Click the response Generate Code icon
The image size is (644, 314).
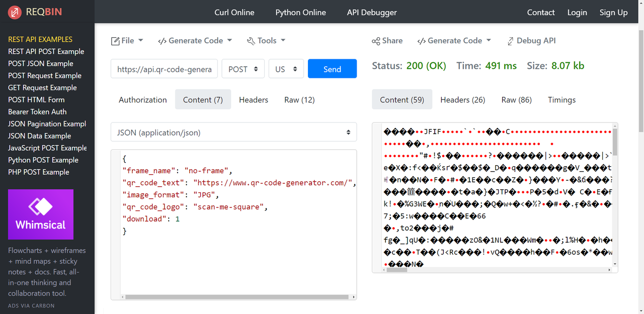pos(422,41)
